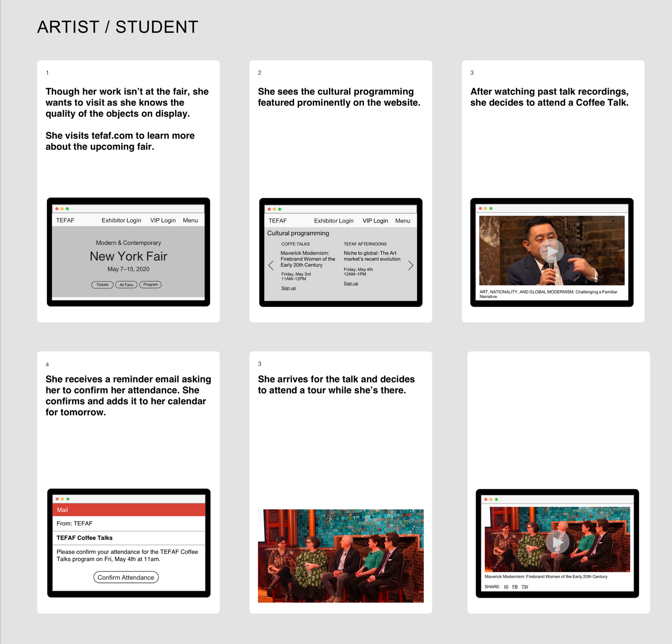Click the panel discussion photo in step five
This screenshot has height=644, width=672.
[x=340, y=556]
